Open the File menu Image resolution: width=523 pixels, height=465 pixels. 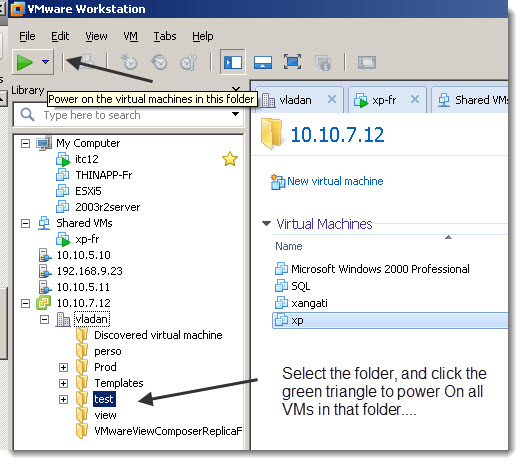click(27, 36)
